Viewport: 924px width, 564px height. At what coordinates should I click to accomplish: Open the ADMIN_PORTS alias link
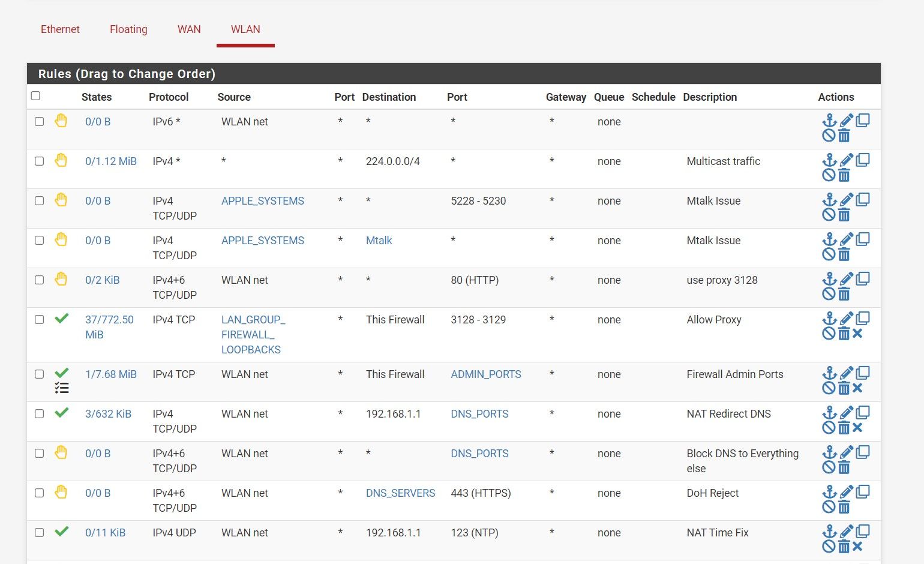click(486, 374)
